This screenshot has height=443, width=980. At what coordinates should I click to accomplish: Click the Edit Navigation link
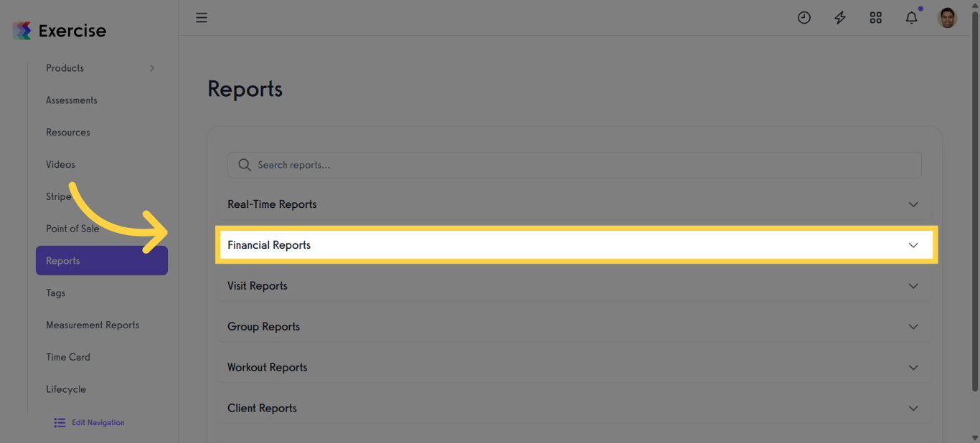tap(97, 422)
